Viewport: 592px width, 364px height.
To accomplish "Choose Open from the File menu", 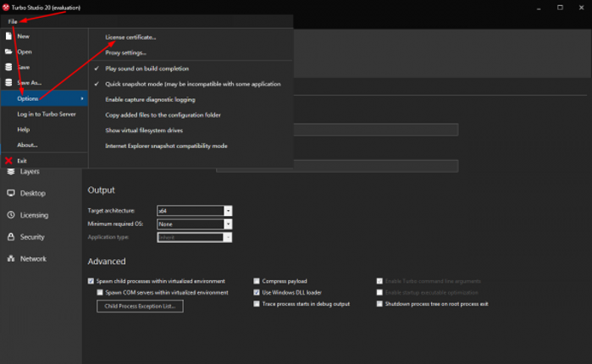I will point(25,52).
